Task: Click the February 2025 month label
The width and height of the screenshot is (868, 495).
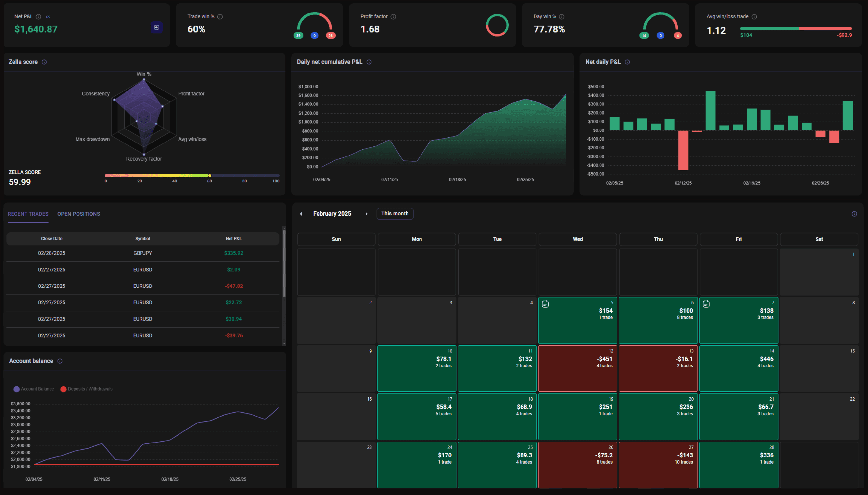Action: pyautogui.click(x=332, y=214)
